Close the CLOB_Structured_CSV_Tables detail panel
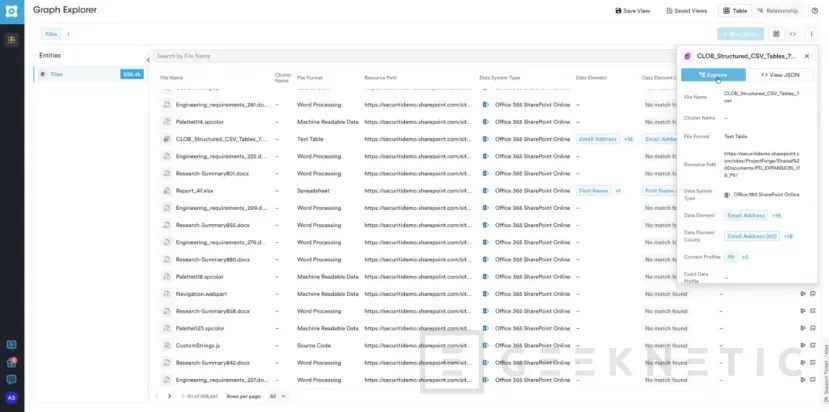The image size is (829, 412). click(x=807, y=56)
